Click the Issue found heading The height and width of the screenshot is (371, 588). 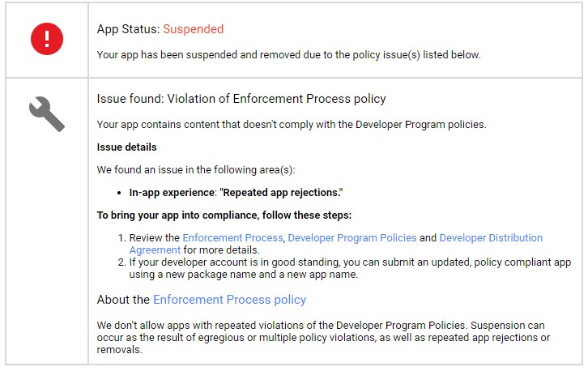tap(241, 99)
